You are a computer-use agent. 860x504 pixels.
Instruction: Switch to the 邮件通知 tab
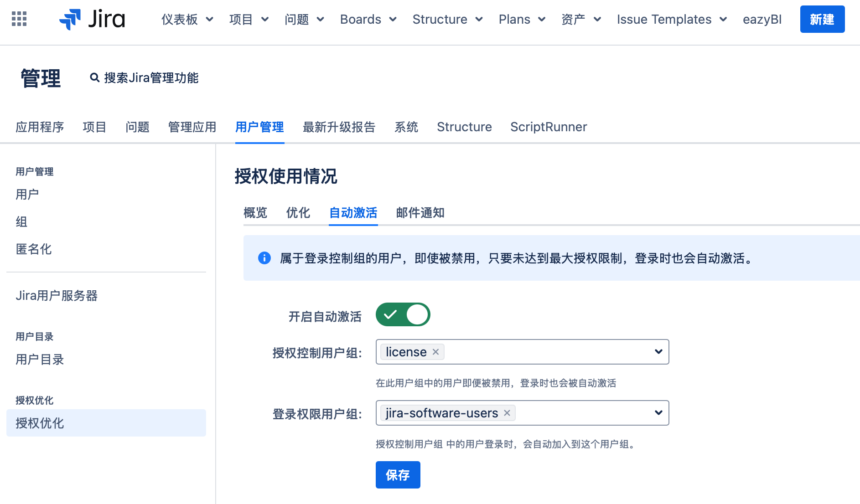point(420,213)
